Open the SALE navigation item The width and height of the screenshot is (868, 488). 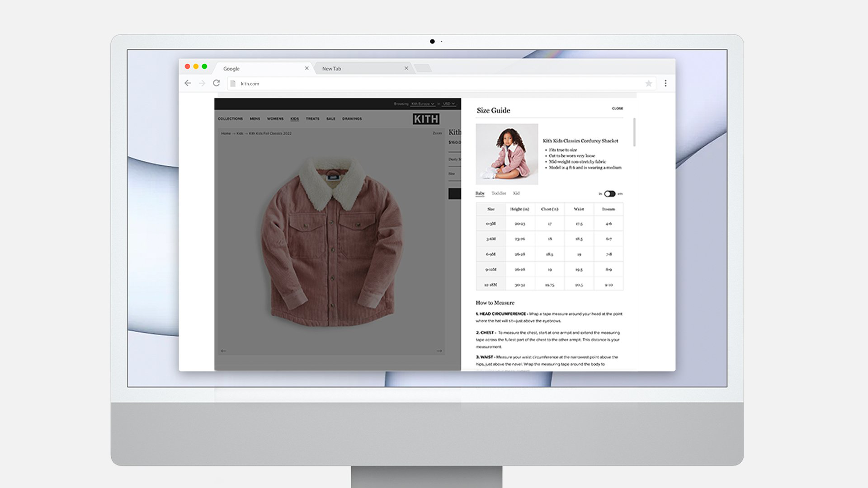point(331,119)
